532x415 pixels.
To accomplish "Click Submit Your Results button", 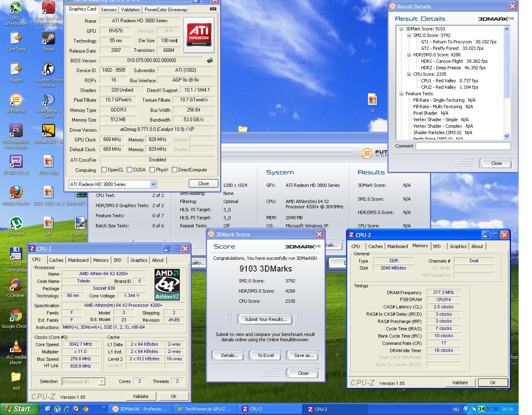I will coord(266,319).
